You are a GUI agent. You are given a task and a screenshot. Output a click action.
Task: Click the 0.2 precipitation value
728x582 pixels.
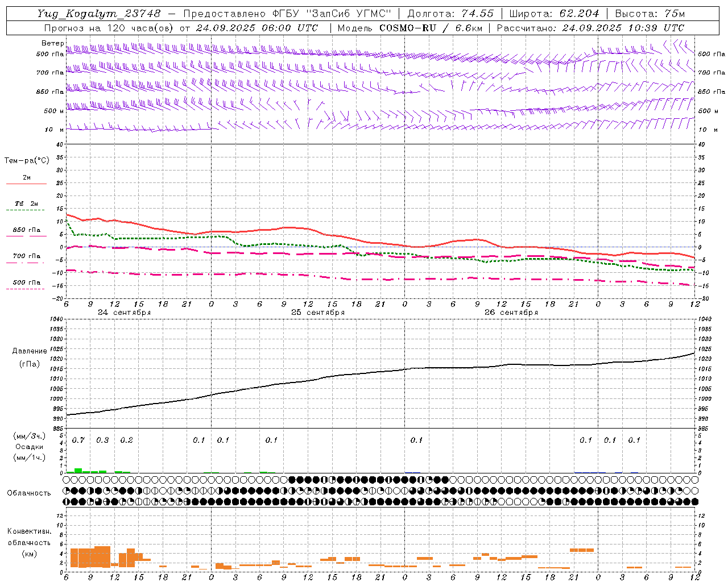[126, 440]
